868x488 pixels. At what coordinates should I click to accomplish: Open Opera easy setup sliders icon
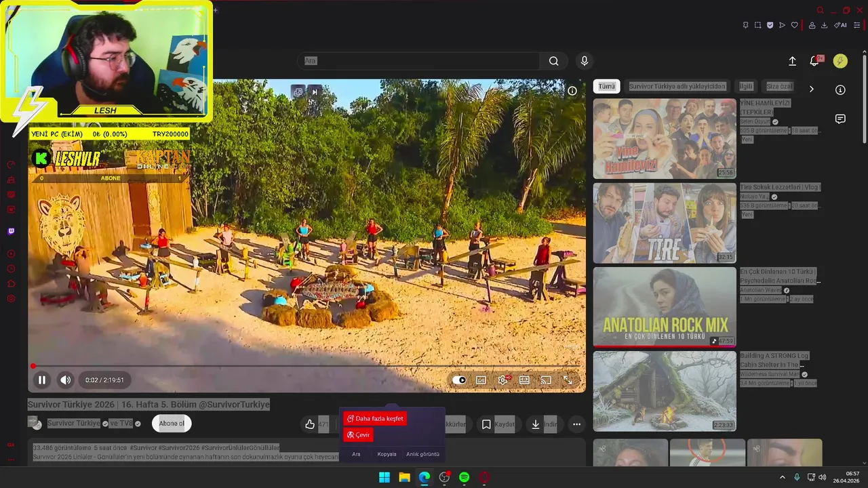coord(857,25)
